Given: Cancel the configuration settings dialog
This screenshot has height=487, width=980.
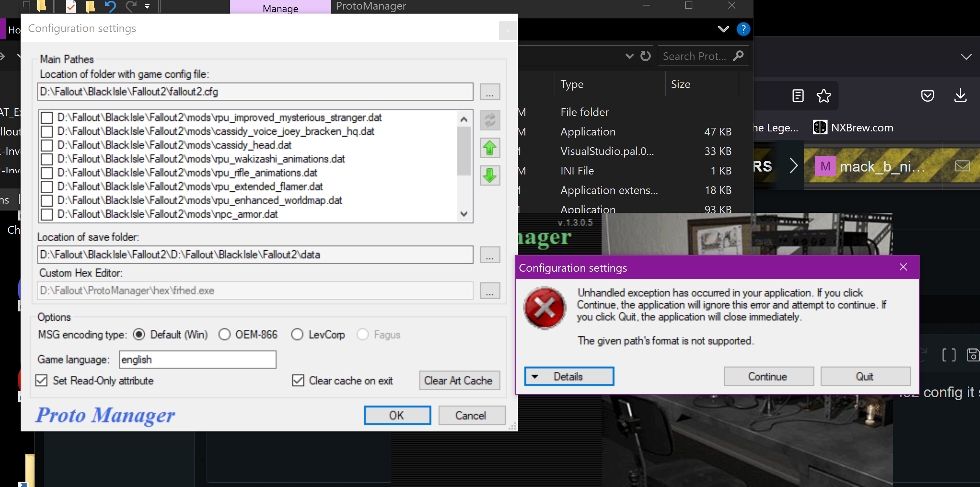Looking at the screenshot, I should pyautogui.click(x=472, y=416).
